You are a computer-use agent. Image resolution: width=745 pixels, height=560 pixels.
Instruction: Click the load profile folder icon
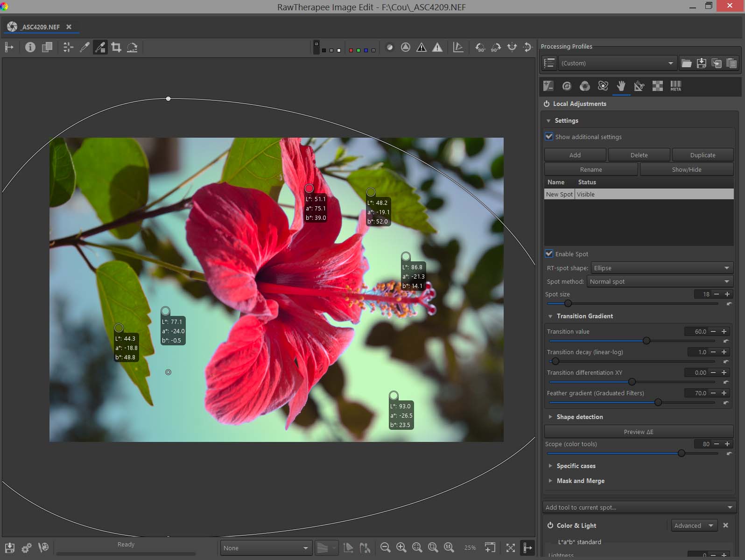coord(686,63)
